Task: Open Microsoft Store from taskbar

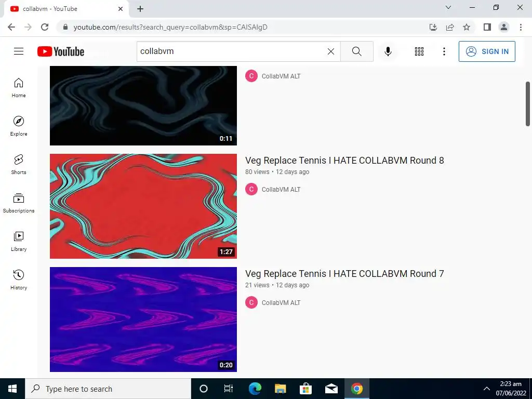Action: coord(305,389)
